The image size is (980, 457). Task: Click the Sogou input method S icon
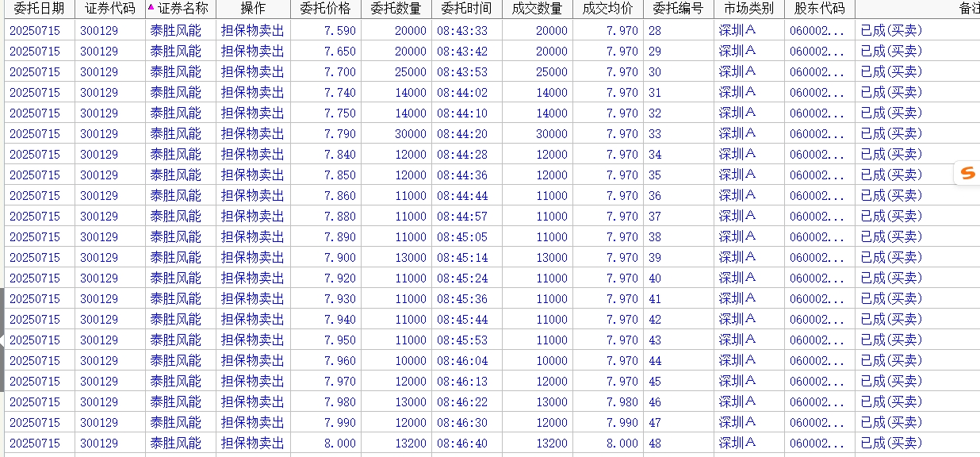(x=967, y=173)
